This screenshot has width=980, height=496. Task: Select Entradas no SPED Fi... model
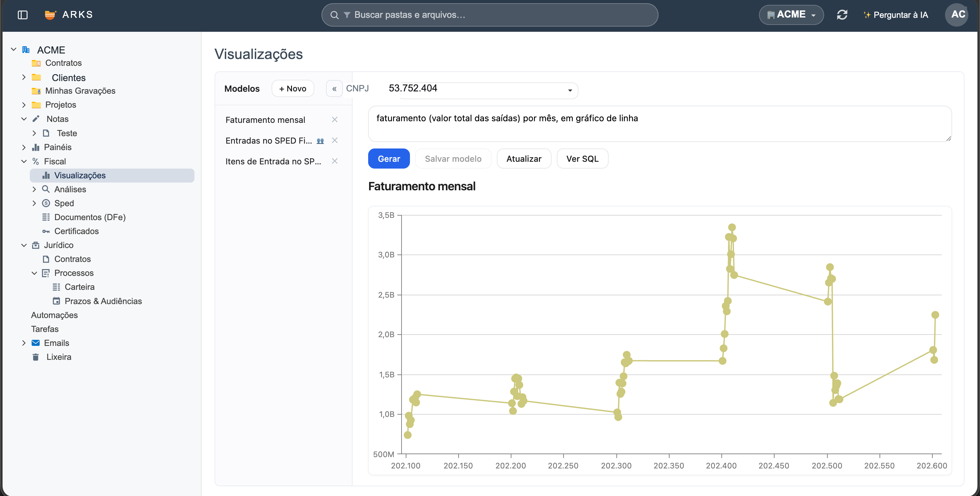point(269,140)
